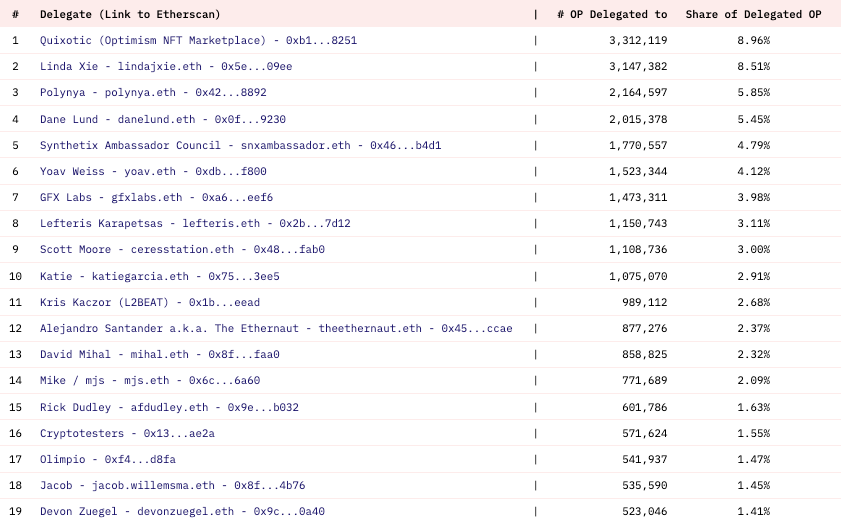The width and height of the screenshot is (841, 524).
Task: Click the 1.41% share cell
Action: tap(754, 511)
